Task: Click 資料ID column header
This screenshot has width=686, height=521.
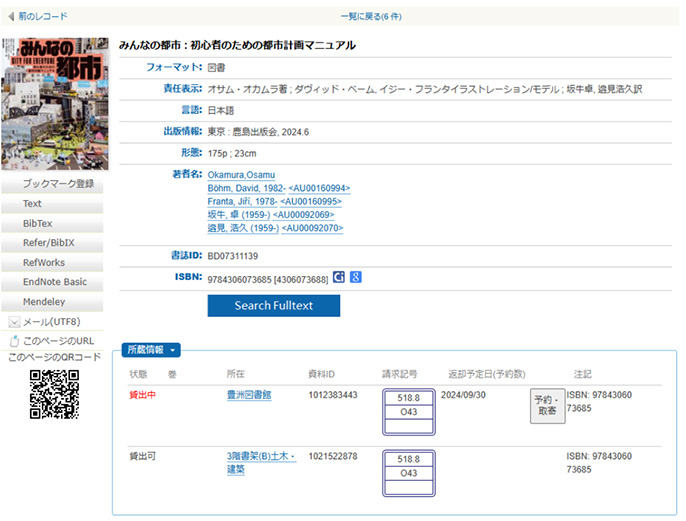Action: [322, 374]
